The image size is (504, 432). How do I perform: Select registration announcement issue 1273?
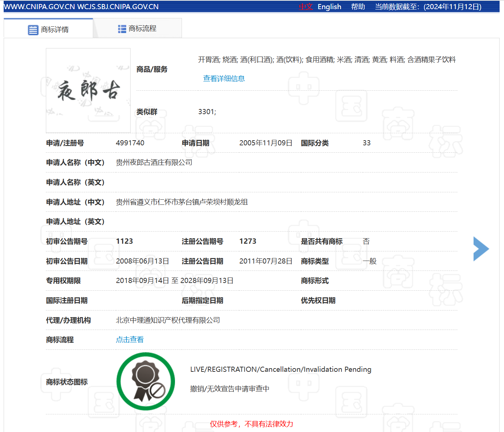248,241
